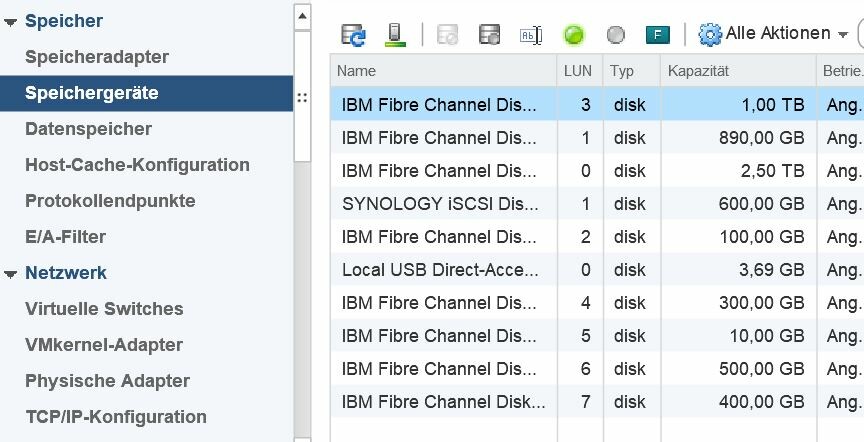Collapse the Netzwerk section
Image resolution: width=864 pixels, height=442 pixels.
(10, 274)
